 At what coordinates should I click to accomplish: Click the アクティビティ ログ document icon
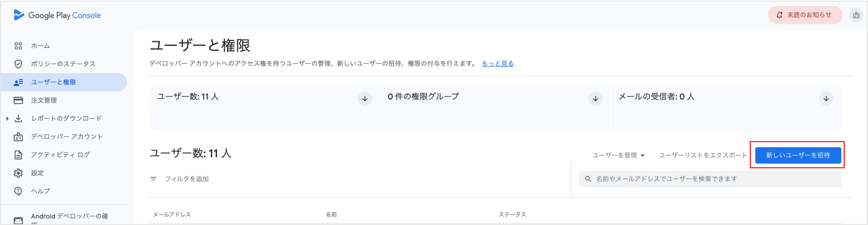pos(18,155)
